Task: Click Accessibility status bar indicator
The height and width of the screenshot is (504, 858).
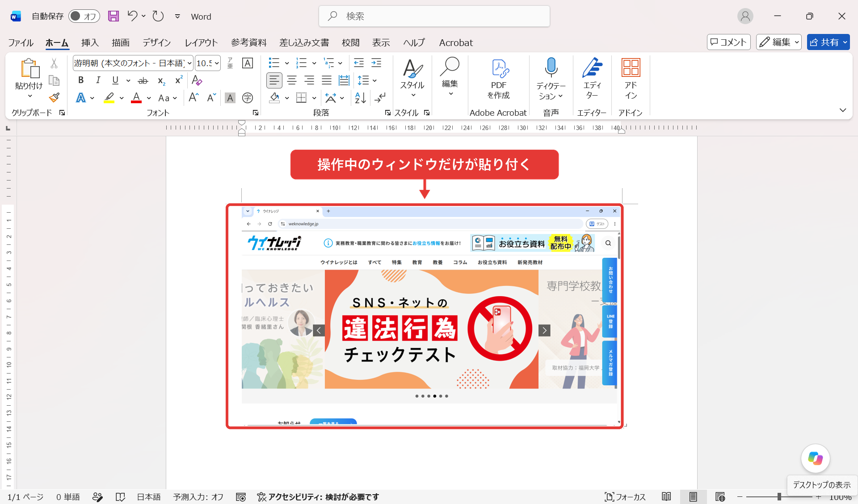Action: click(x=318, y=497)
